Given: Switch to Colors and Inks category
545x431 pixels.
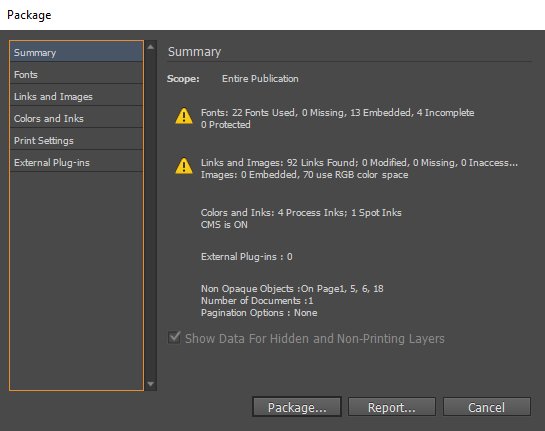Looking at the screenshot, I should [76, 118].
